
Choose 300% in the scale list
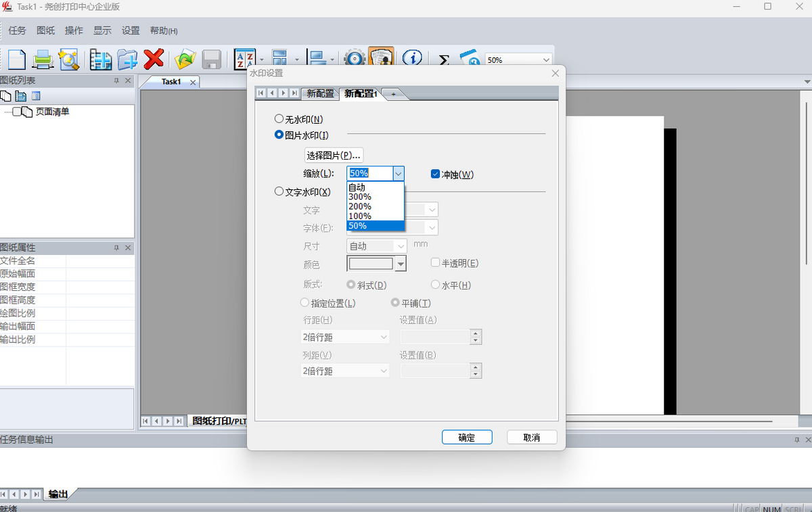tap(376, 197)
